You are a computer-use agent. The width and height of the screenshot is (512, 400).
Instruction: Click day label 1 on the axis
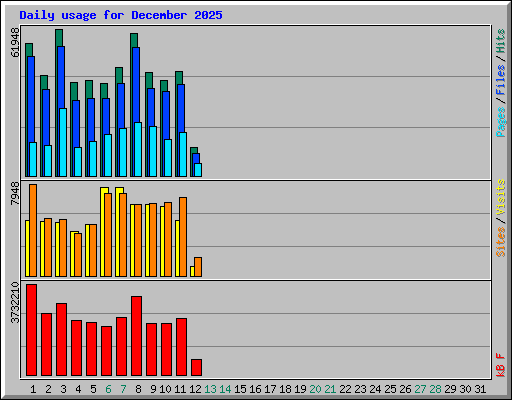[x=33, y=389]
